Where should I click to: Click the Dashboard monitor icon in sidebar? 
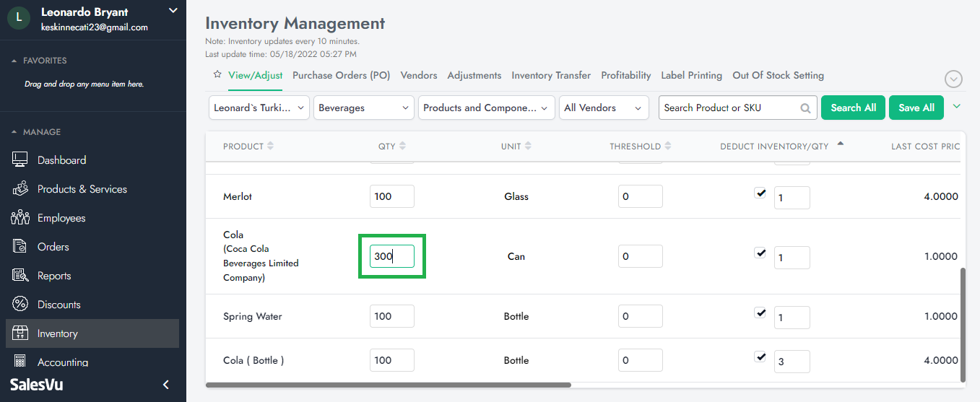tap(20, 160)
